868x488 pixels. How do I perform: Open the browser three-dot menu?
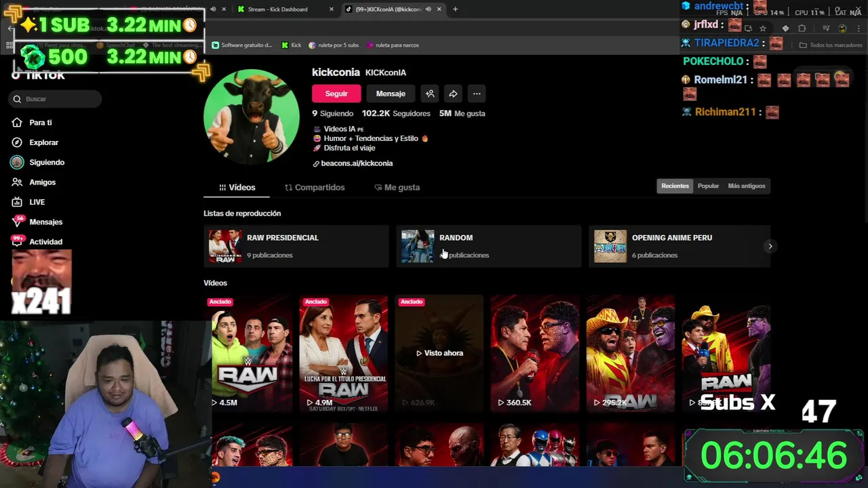pyautogui.click(x=857, y=28)
